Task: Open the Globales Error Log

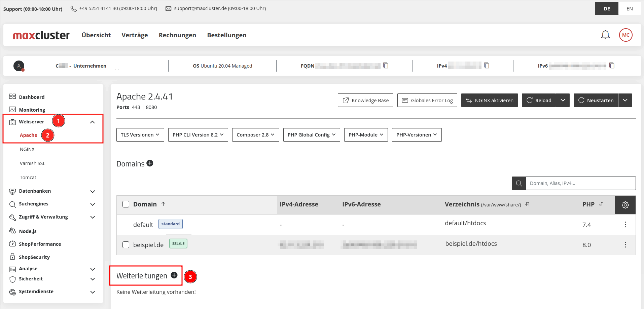Action: (427, 100)
